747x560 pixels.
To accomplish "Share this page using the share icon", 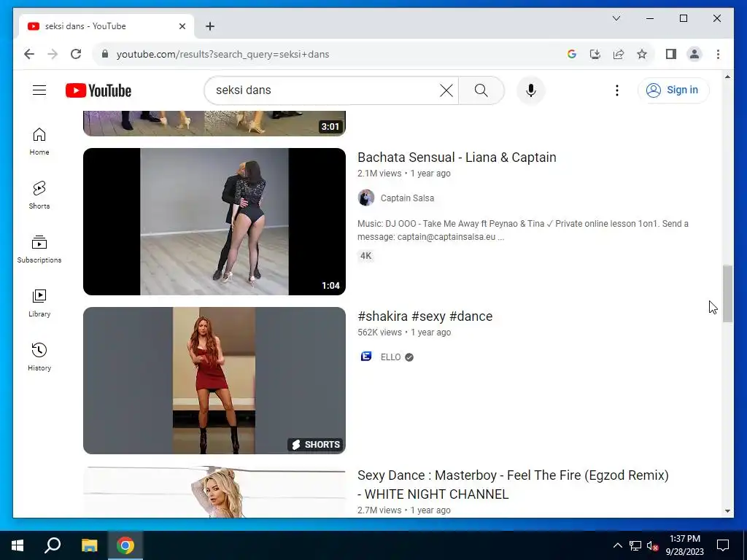I will (x=619, y=54).
